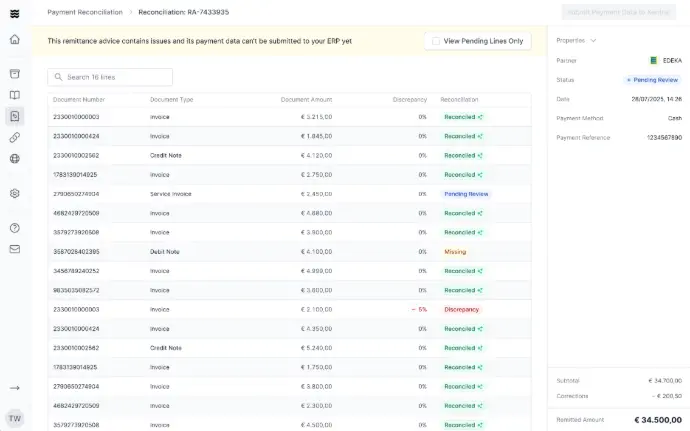Viewport: 690px width, 431px height.
Task: Open the mail envelope icon
Action: click(x=15, y=249)
